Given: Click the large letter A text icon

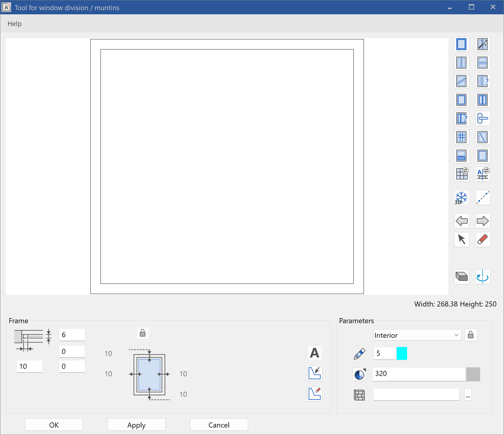Looking at the screenshot, I should click(315, 353).
